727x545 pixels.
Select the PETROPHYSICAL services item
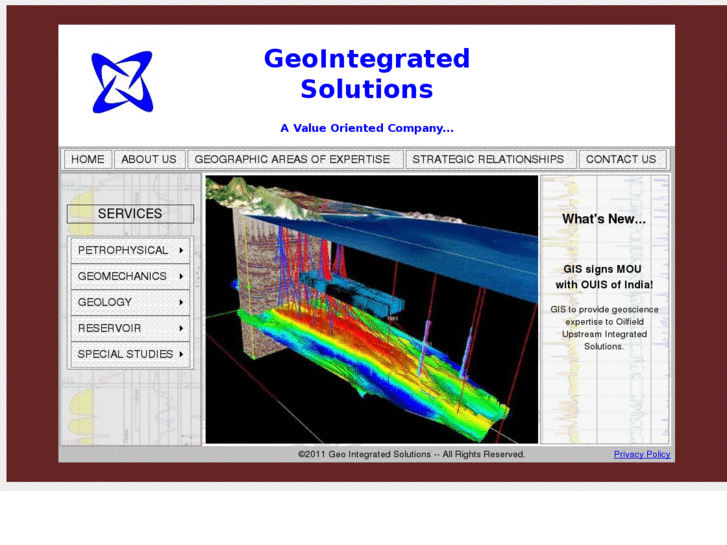(130, 250)
